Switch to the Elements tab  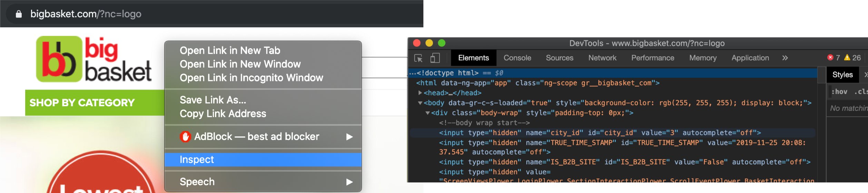click(473, 58)
